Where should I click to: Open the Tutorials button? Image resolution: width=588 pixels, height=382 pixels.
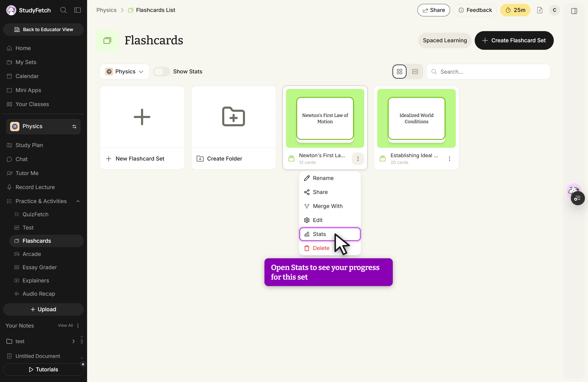pos(43,370)
